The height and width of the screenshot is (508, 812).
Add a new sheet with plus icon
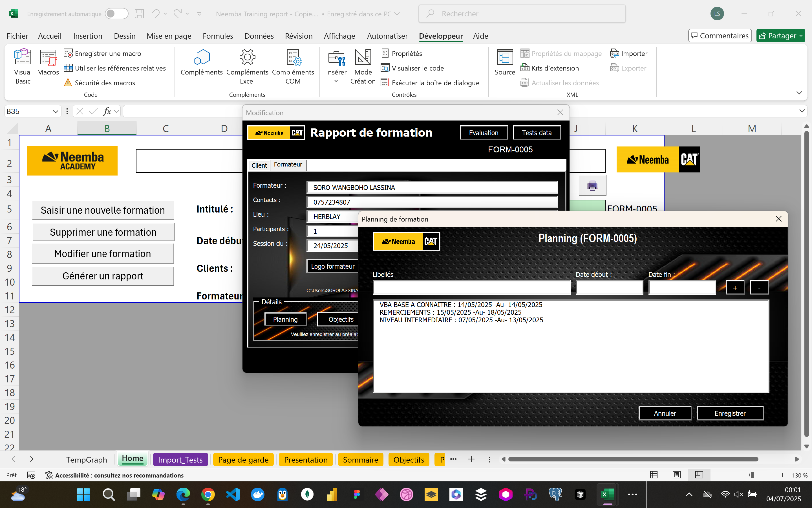pyautogui.click(x=471, y=459)
